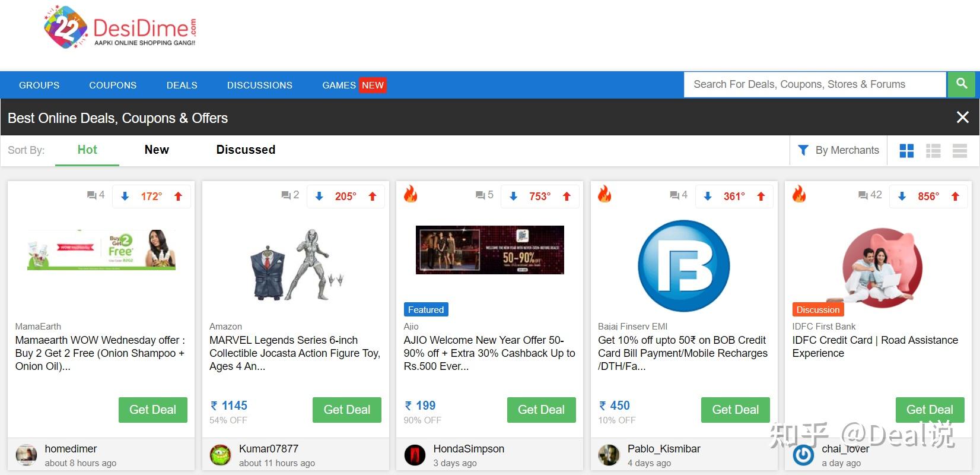Screen dimensions: 980x475
Task: Open chai_lover's profile avatar
Action: coord(803,455)
